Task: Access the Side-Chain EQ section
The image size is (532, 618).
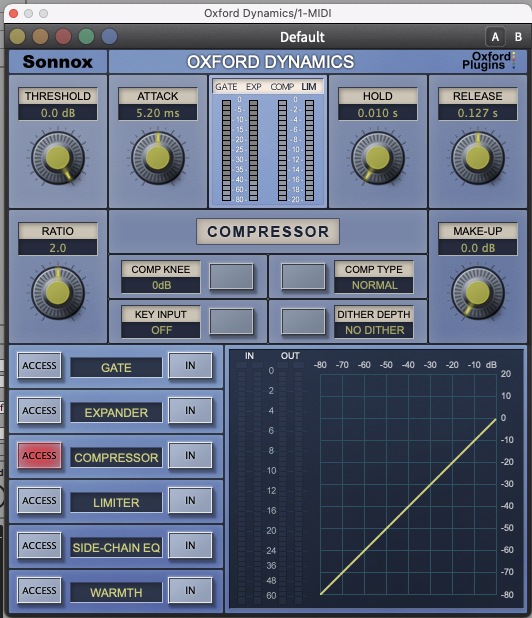Action: [39, 545]
